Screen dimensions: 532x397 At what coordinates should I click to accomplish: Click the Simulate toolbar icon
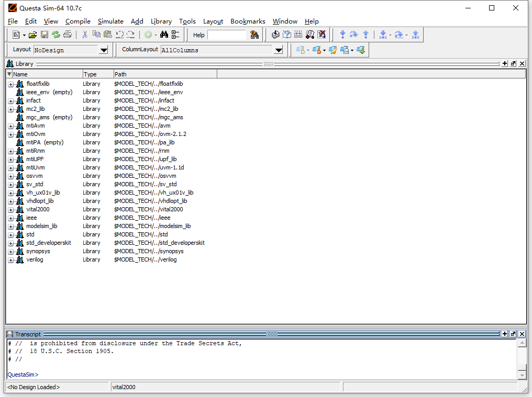pos(310,35)
